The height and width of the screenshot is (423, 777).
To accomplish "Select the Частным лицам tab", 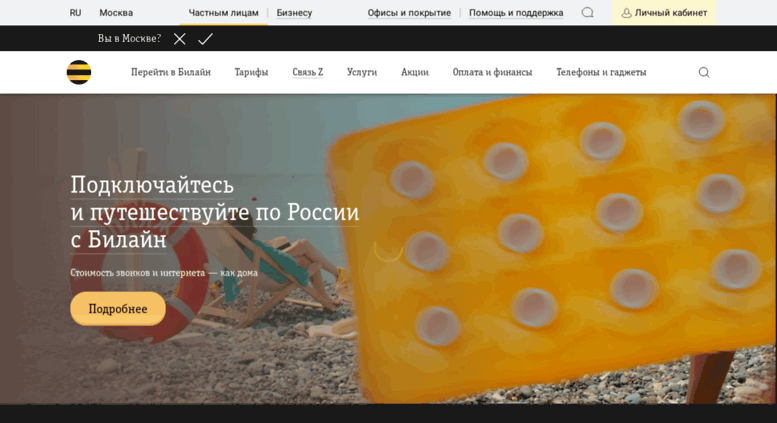I will tap(223, 13).
